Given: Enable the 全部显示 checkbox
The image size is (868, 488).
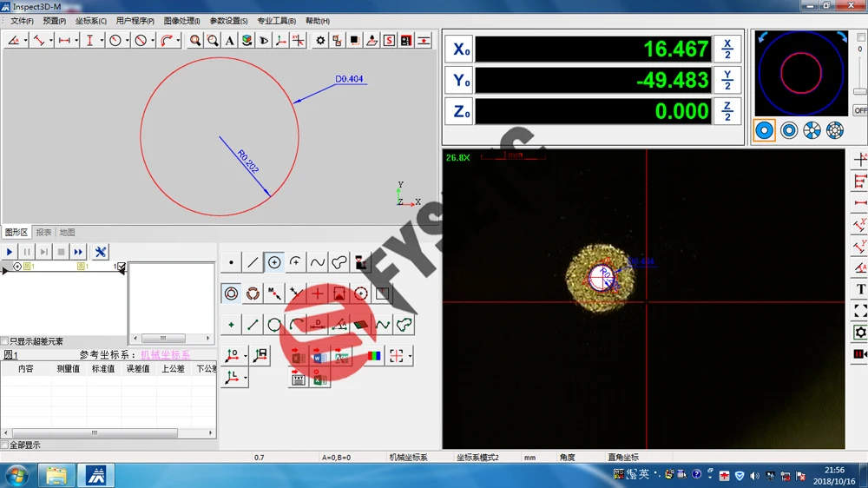Looking at the screenshot, I should pos(5,445).
